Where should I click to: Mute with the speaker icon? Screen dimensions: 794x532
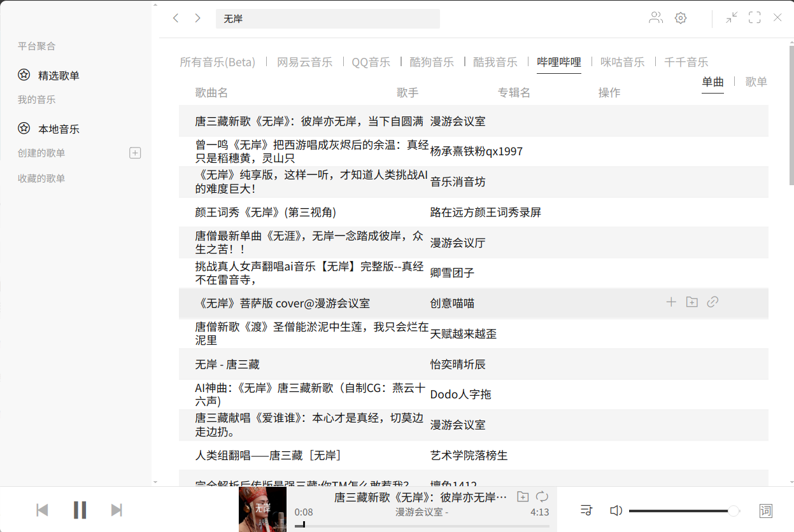(616, 510)
